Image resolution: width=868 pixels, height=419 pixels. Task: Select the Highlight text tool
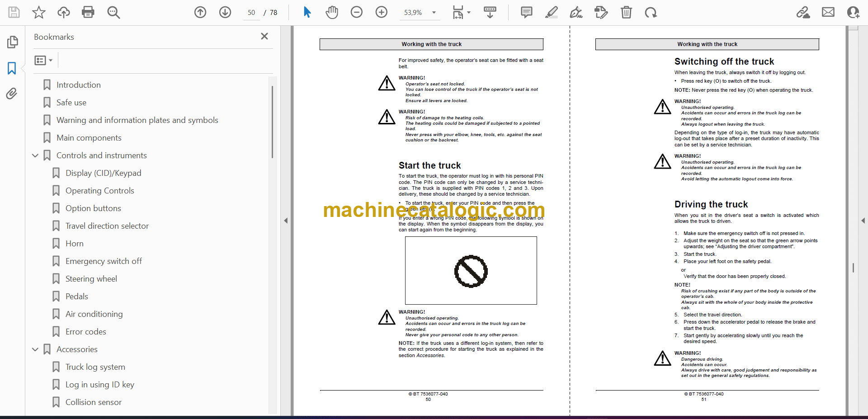551,12
